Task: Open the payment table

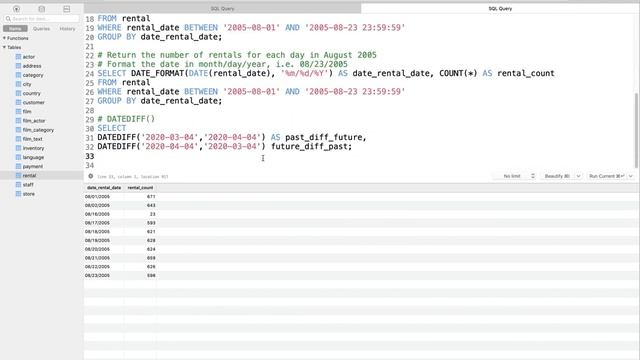Action: coord(33,167)
